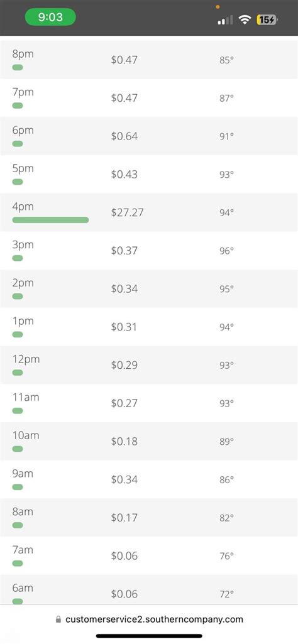Tap the 8pm row label
This screenshot has width=298, height=644.
tap(23, 54)
